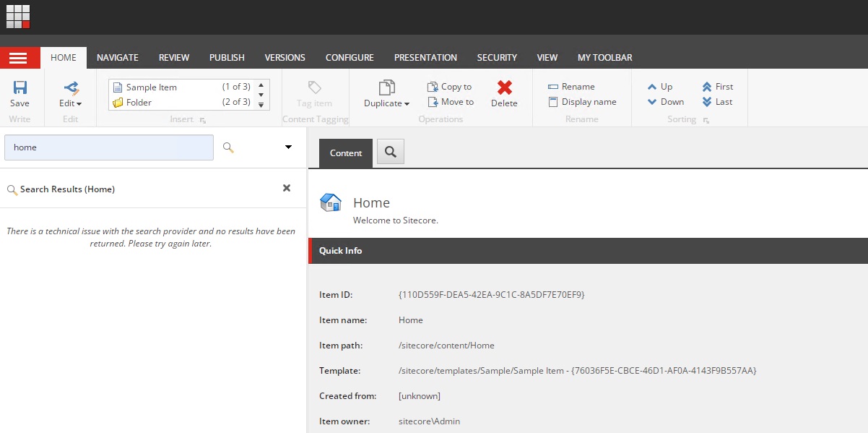The image size is (868, 433).
Task: Click the Template path value
Action: pos(578,371)
